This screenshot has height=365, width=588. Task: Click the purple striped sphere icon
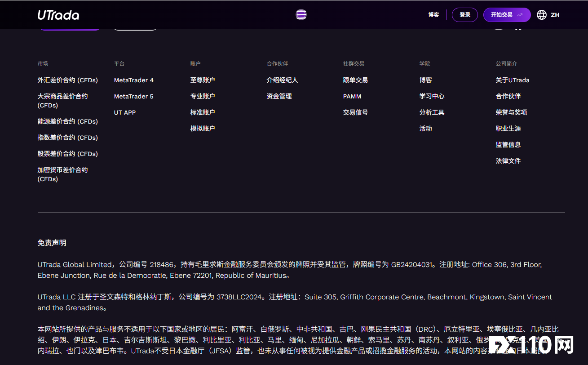point(301,15)
